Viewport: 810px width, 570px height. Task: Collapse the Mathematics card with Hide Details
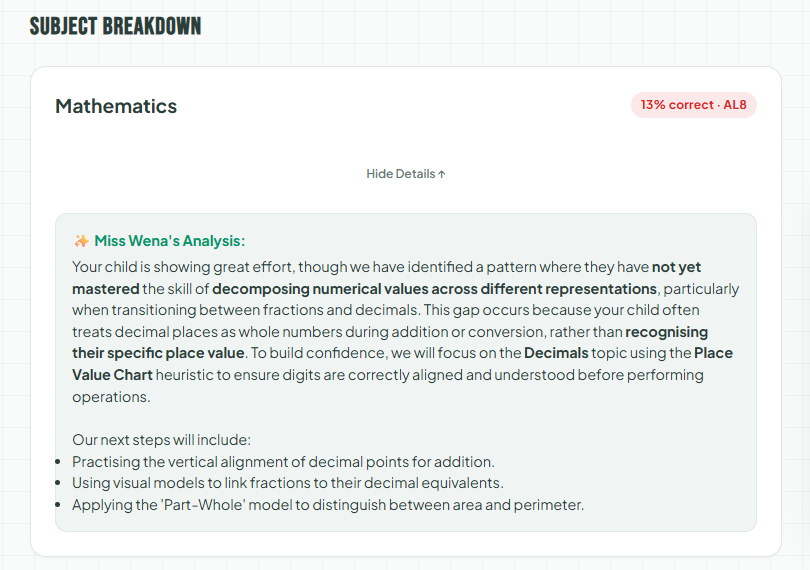pos(401,174)
